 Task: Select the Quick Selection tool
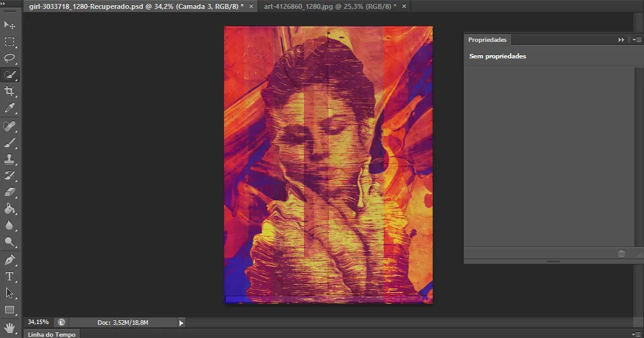pos(10,75)
